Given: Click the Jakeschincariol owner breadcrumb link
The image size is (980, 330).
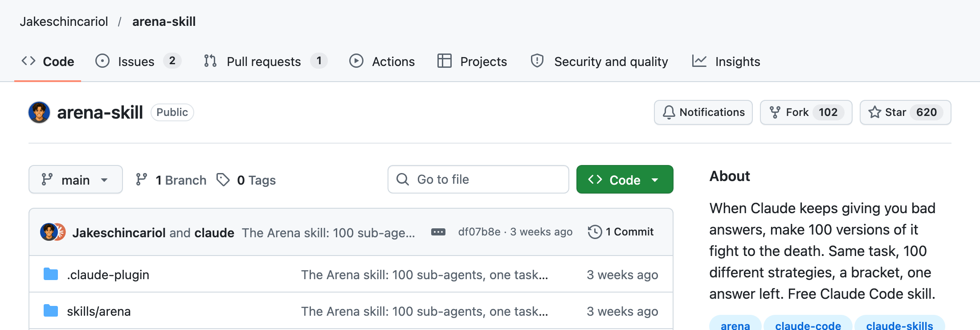Looking at the screenshot, I should point(64,21).
